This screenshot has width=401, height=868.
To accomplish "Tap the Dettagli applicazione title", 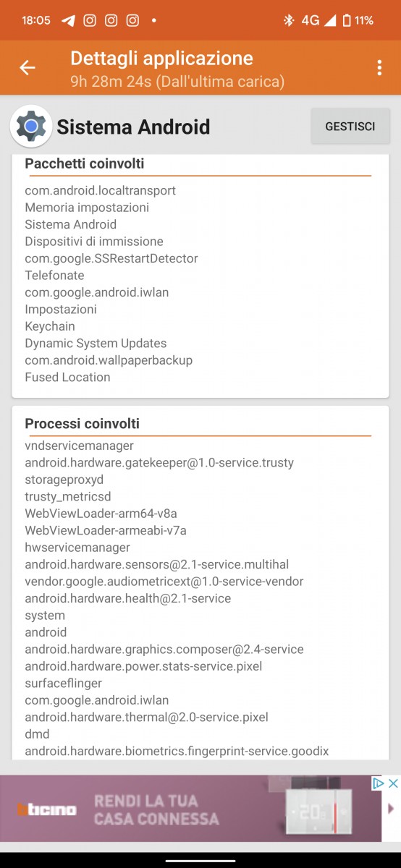I will click(161, 58).
